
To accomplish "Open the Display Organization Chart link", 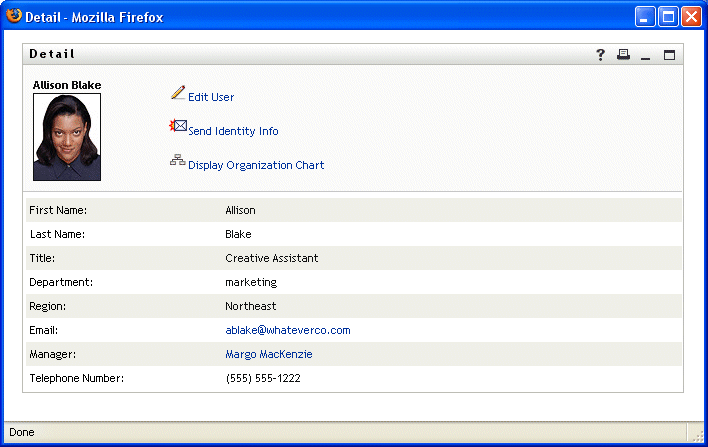I will 256,165.
